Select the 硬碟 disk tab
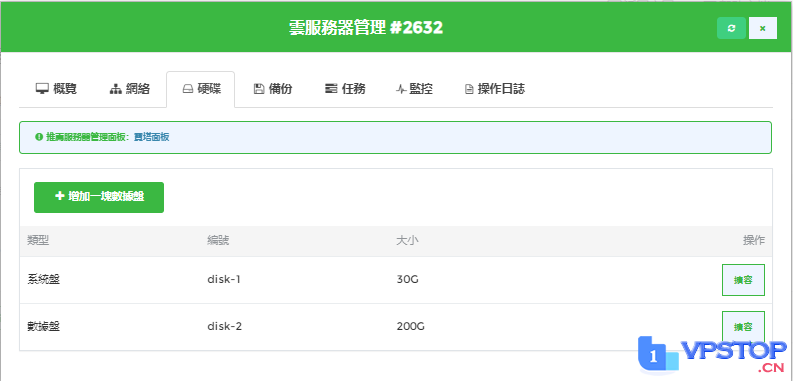 [x=201, y=89]
